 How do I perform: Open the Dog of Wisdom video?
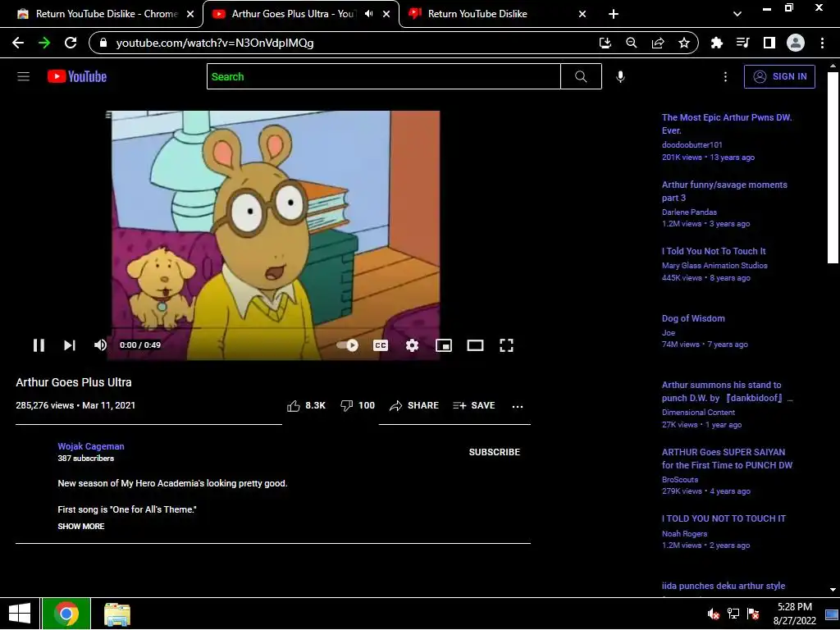tap(693, 318)
